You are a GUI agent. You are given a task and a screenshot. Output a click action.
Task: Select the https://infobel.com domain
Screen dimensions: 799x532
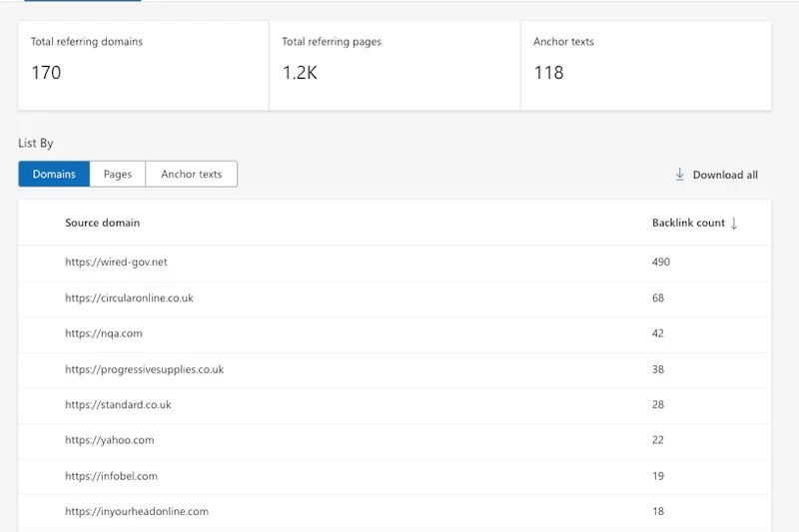pos(111,476)
